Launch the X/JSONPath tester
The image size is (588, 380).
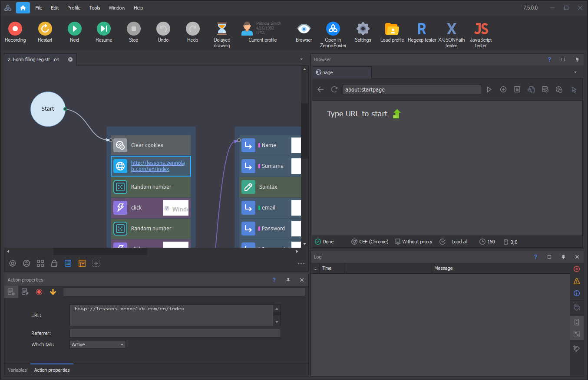451,29
